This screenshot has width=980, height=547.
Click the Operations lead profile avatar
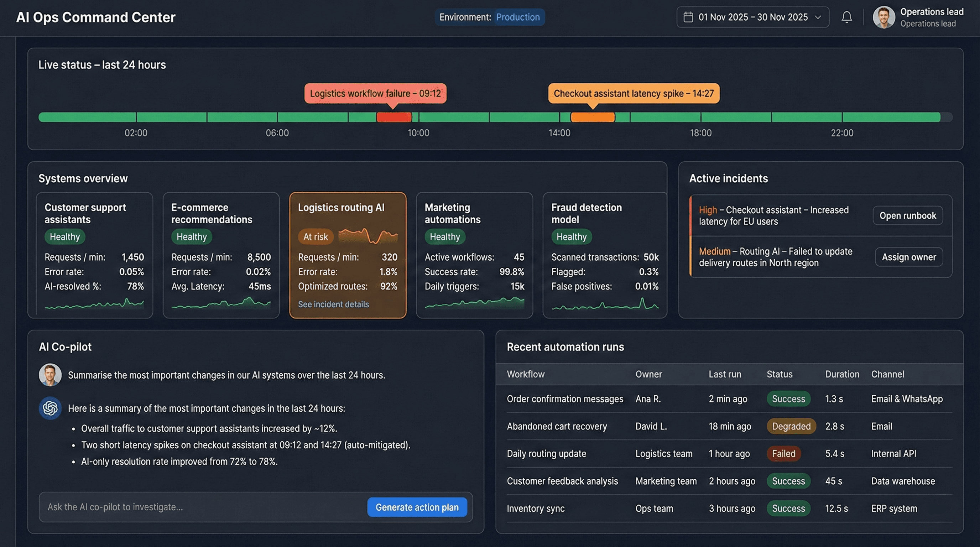(x=883, y=17)
